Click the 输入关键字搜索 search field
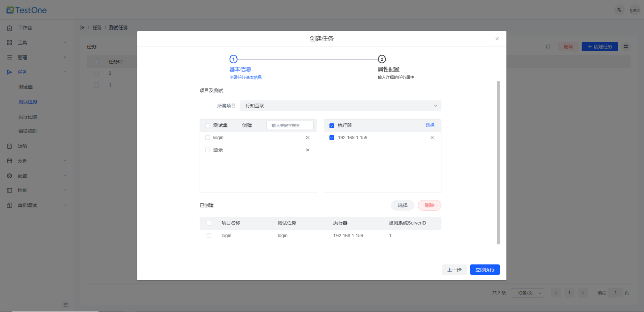The image size is (644, 312). (x=290, y=125)
